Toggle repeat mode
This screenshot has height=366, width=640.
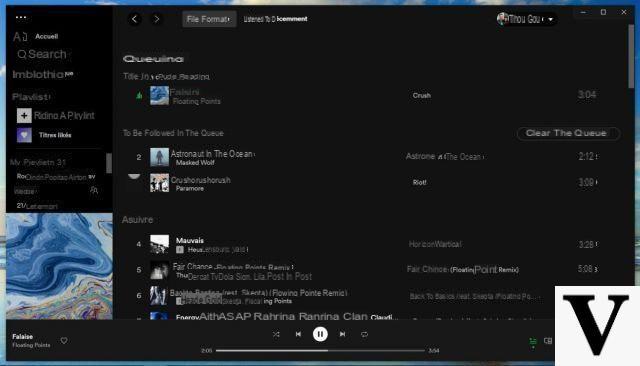(364, 334)
